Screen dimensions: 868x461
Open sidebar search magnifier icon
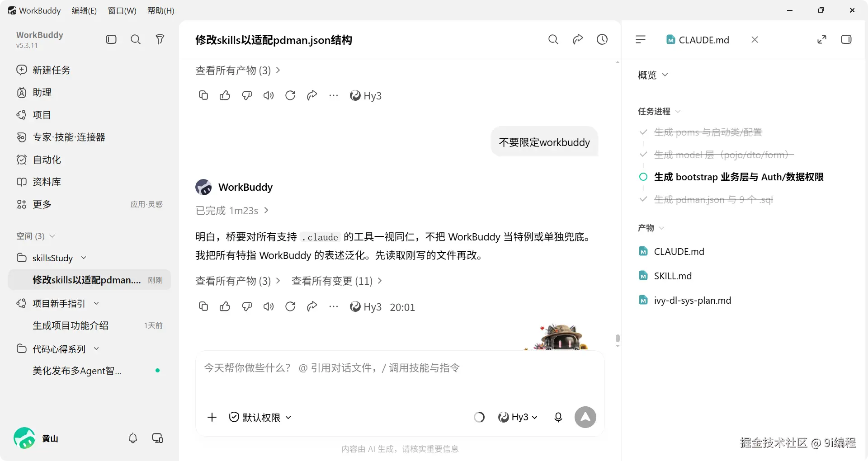[136, 40]
